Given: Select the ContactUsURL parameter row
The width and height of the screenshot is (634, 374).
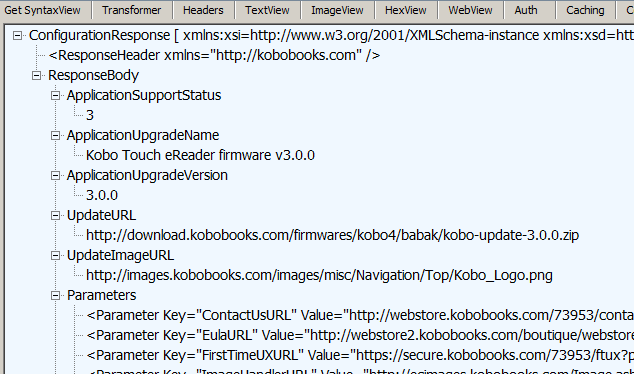Looking at the screenshot, I should 360,315.
